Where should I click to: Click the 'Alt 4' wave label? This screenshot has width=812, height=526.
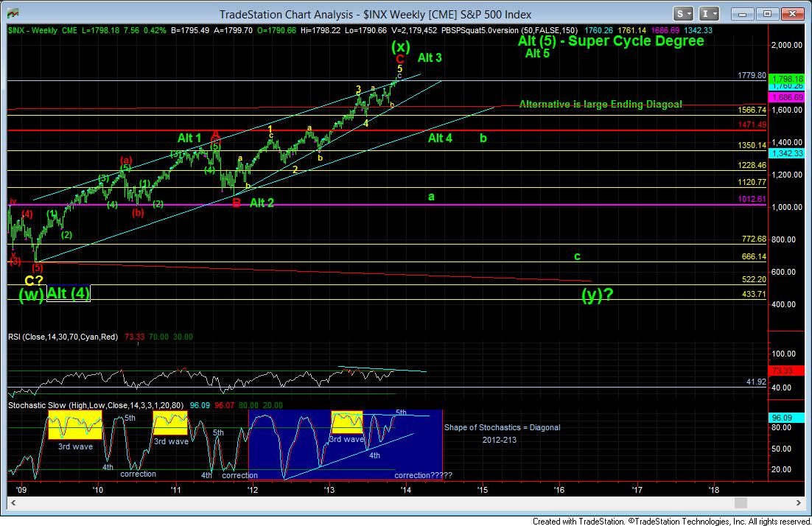pos(440,138)
